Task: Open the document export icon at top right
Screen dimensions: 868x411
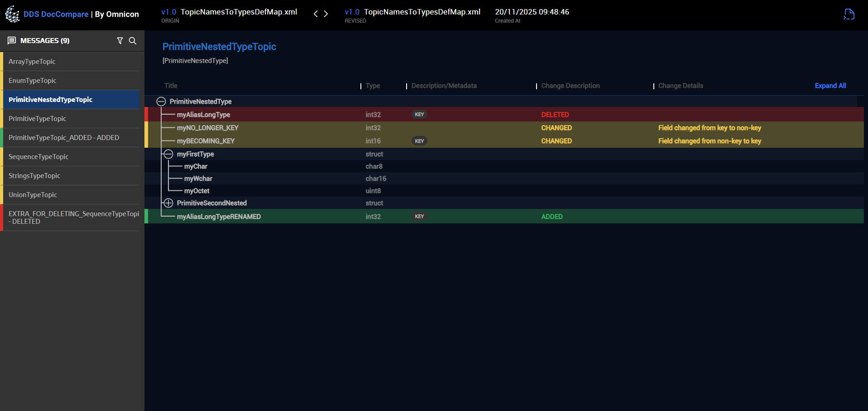Action: pyautogui.click(x=849, y=14)
